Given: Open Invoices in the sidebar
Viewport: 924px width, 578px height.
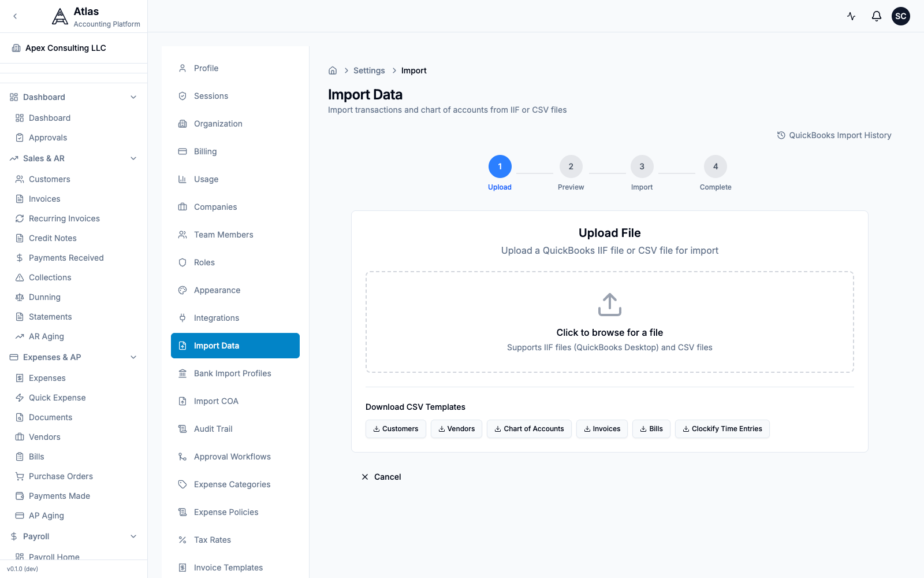Looking at the screenshot, I should click(73, 199).
